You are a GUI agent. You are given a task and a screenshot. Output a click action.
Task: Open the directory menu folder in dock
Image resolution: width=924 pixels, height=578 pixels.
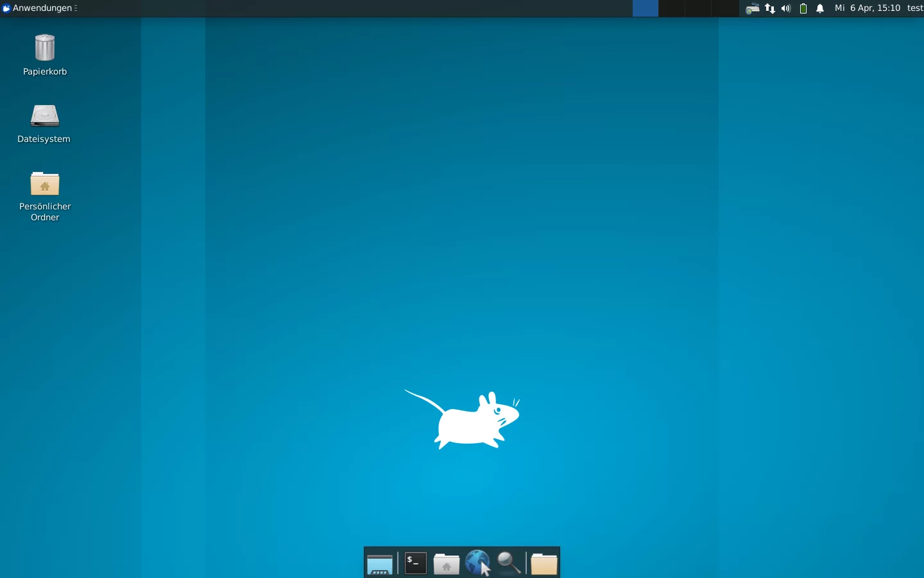[x=544, y=564]
